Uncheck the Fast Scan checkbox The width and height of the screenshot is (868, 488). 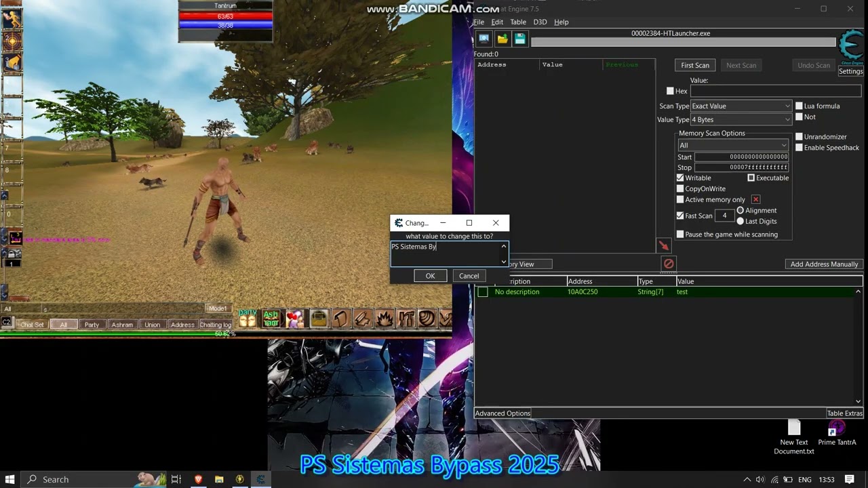point(680,216)
